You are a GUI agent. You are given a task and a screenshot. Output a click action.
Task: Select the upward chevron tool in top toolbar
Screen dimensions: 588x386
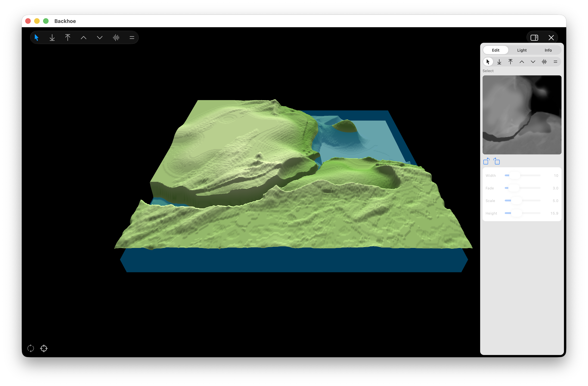pos(84,38)
